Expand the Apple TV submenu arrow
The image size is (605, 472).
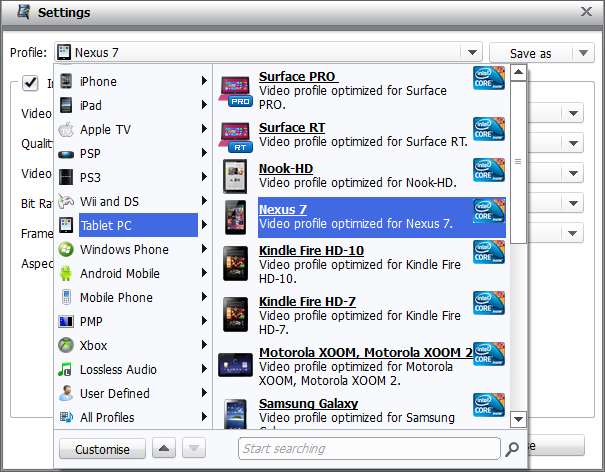204,129
